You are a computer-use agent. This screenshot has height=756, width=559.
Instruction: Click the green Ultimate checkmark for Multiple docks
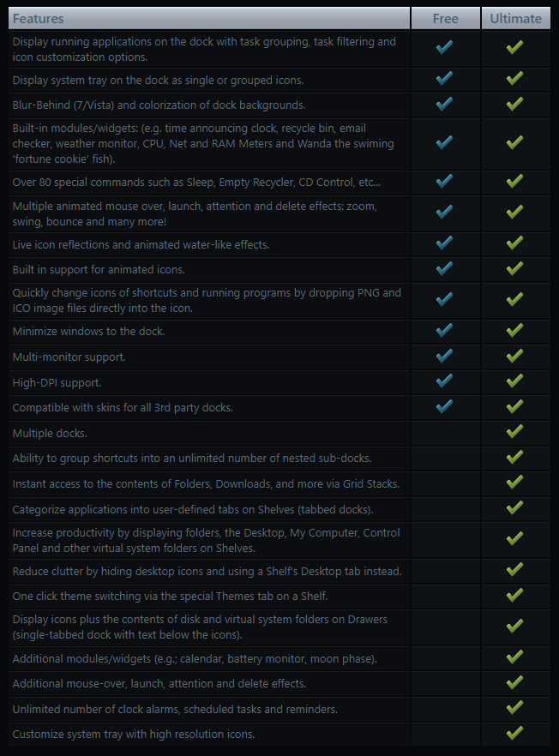pos(514,431)
